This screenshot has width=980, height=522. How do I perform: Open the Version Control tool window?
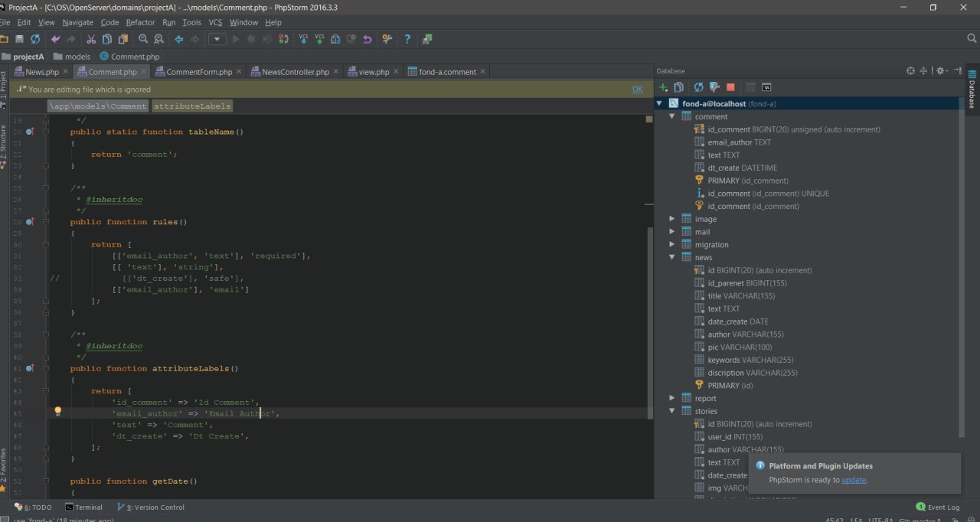tap(152, 507)
